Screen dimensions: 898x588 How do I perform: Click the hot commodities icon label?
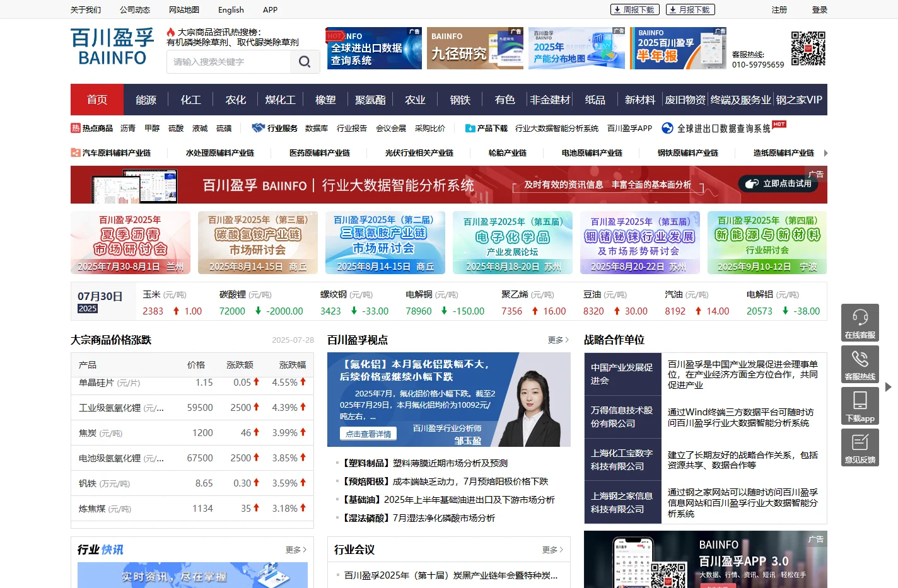tap(92, 128)
